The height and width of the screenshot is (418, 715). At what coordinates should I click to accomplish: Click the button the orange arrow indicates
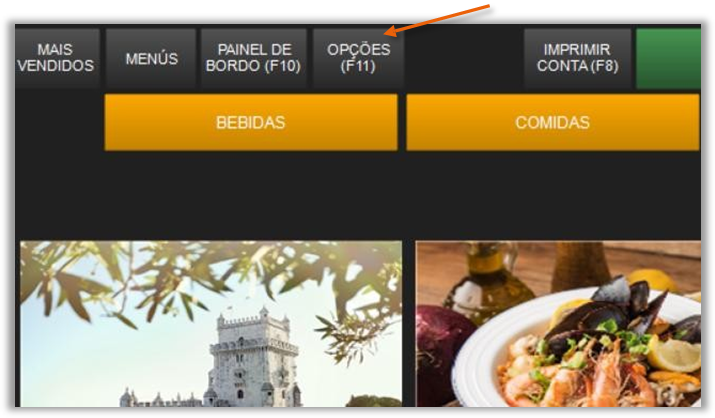358,58
